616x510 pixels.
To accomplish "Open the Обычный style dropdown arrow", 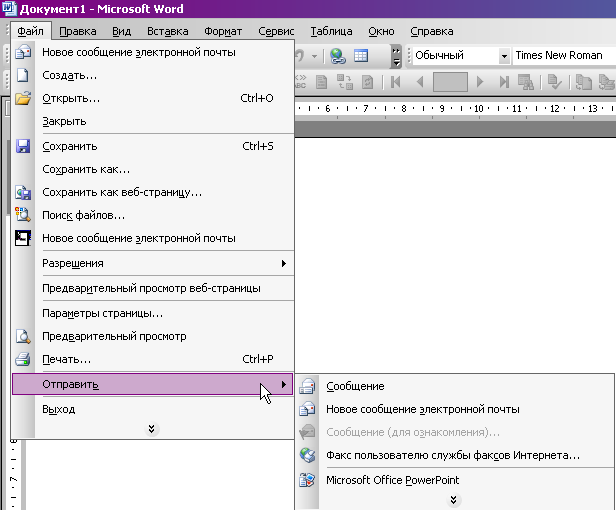I will pyautogui.click(x=504, y=56).
